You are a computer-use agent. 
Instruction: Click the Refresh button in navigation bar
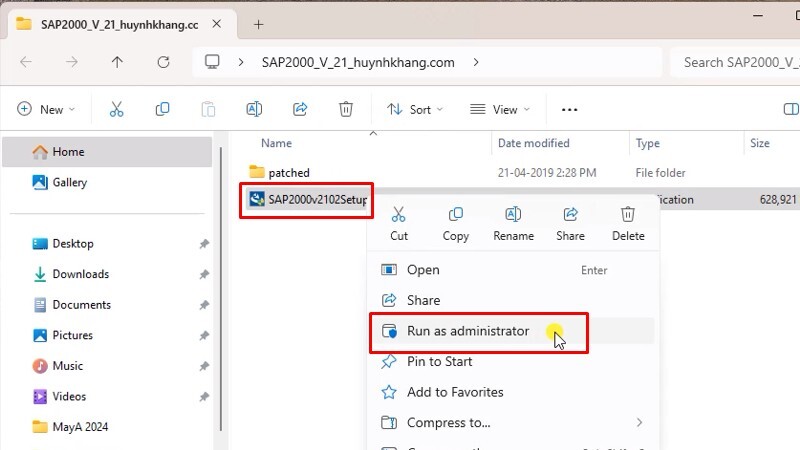point(163,62)
